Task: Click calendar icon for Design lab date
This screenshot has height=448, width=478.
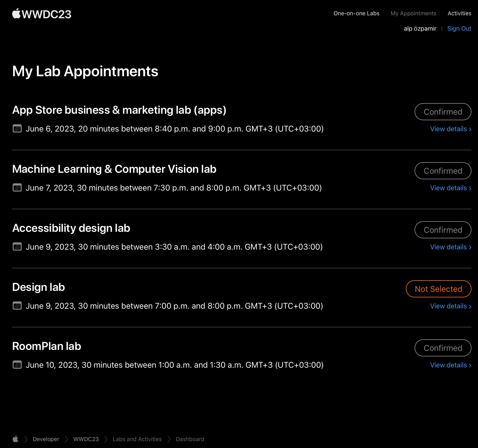Action: coord(17,306)
